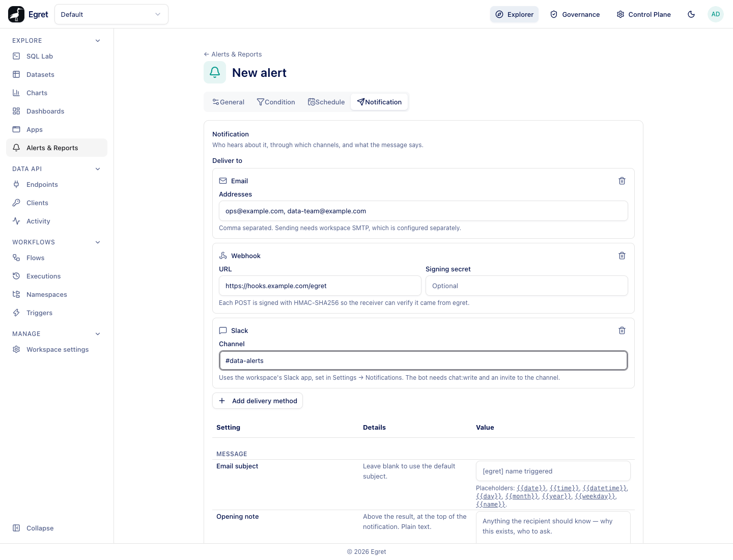Open Data API Endpoints

coord(57,184)
